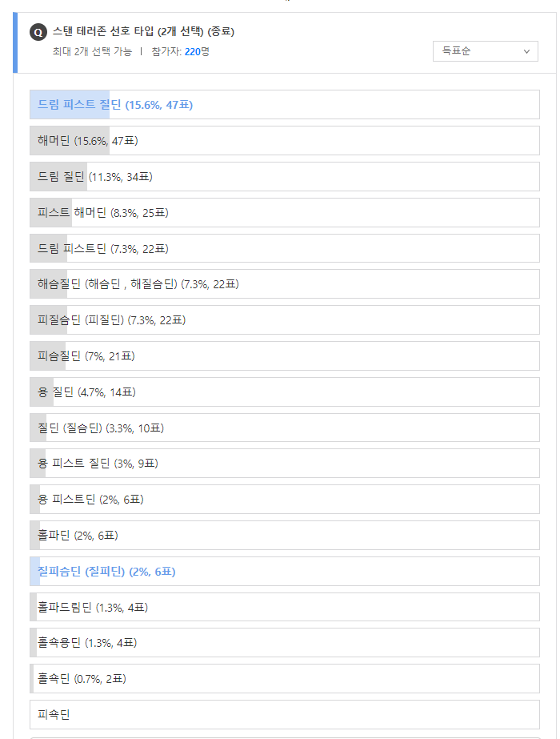This screenshot has height=739, width=560.
Task: Click the 드림 질딘 result bar
Action: (285, 177)
